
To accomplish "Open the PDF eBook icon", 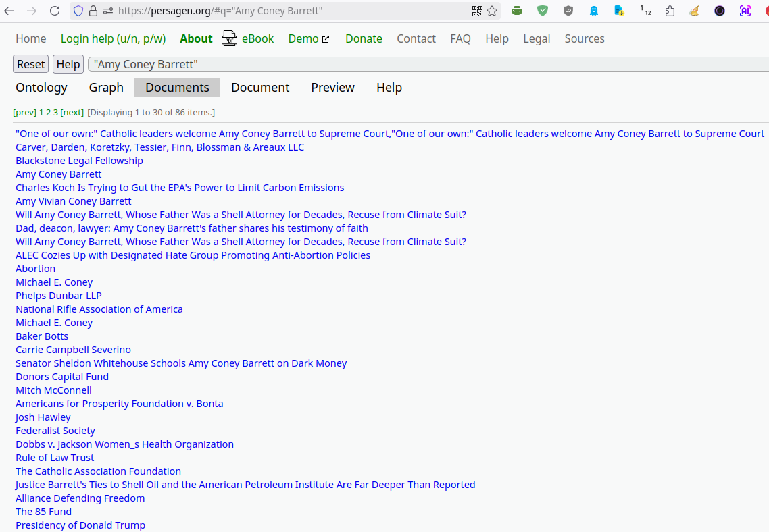I will (x=229, y=38).
